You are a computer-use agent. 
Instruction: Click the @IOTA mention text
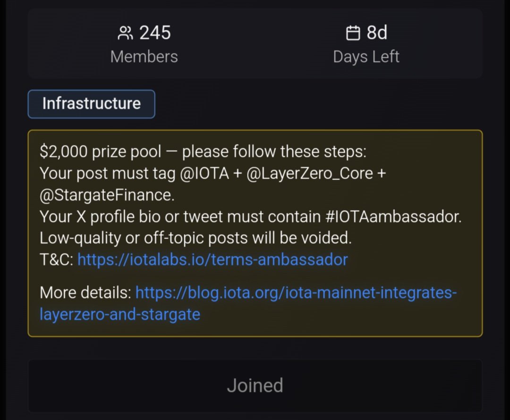(x=204, y=173)
